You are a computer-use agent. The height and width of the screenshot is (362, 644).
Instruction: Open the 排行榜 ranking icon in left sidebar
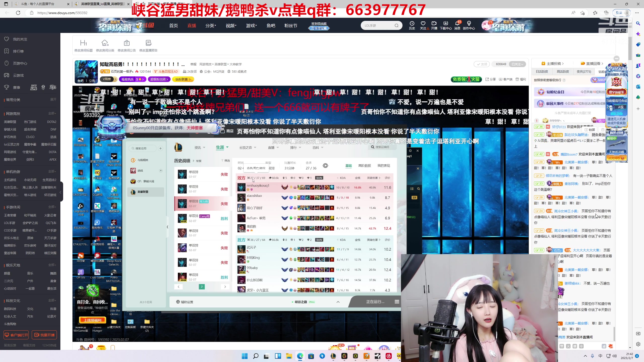7,51
